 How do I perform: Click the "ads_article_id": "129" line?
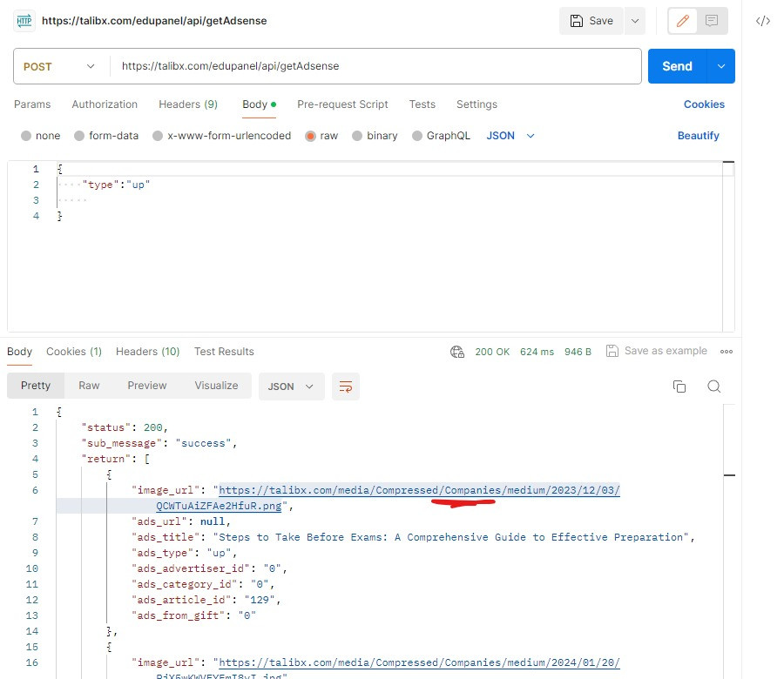click(x=206, y=600)
